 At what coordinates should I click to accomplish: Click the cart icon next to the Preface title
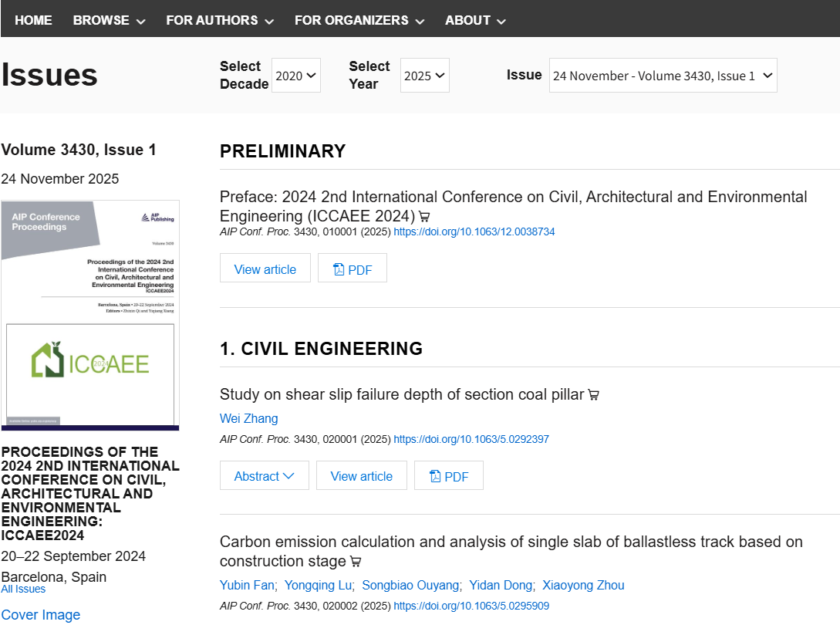pyautogui.click(x=424, y=217)
